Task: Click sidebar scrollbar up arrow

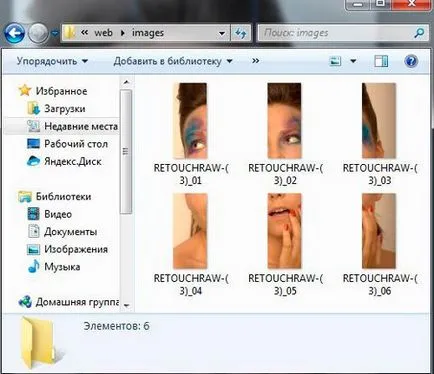Action: coord(126,82)
